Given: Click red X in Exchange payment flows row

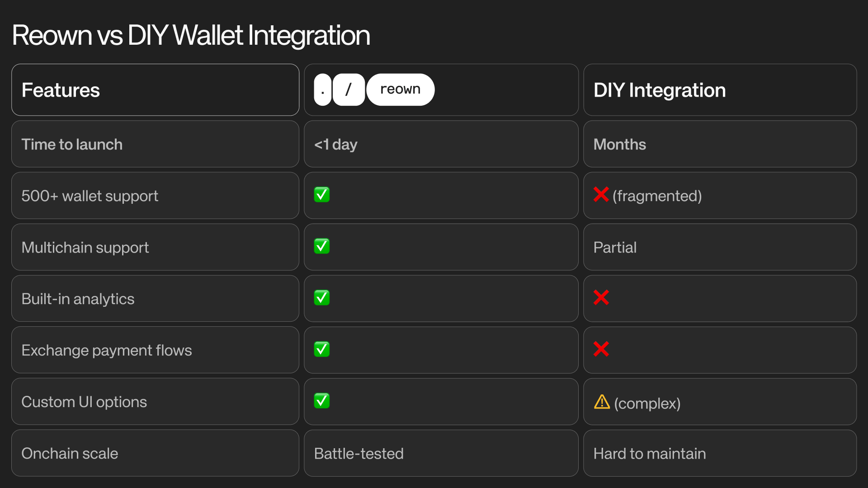Looking at the screenshot, I should click(601, 349).
